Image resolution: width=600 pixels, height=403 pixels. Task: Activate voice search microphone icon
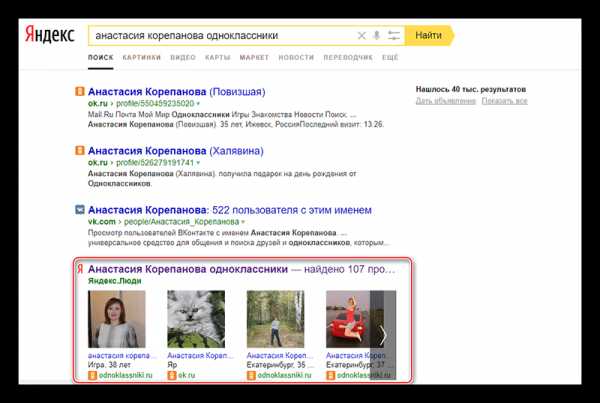pyautogui.click(x=377, y=36)
